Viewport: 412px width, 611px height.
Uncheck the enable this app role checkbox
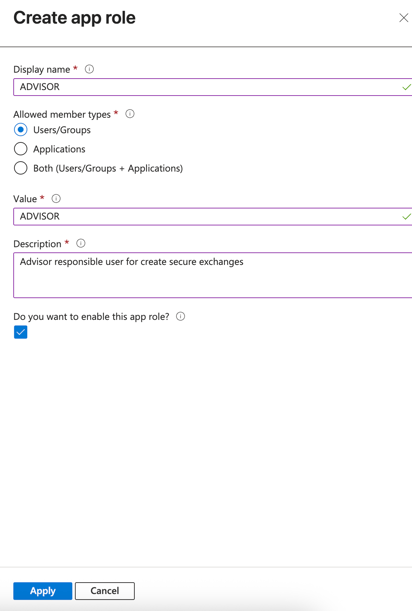(x=21, y=332)
